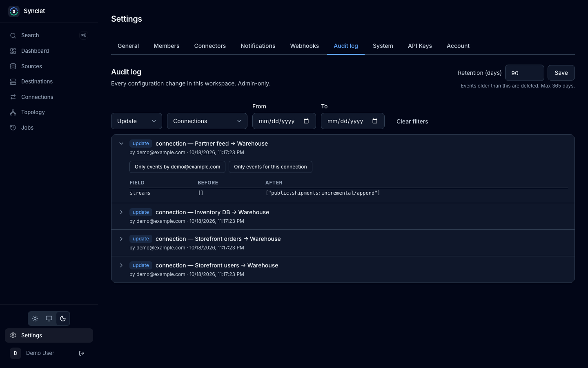This screenshot has height=368, width=588.
Task: Clear all audit log filters
Action: [412, 121]
